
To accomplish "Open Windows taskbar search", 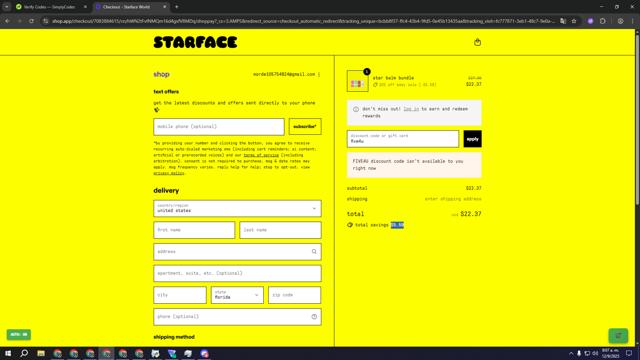I will pyautogui.click(x=24, y=353).
